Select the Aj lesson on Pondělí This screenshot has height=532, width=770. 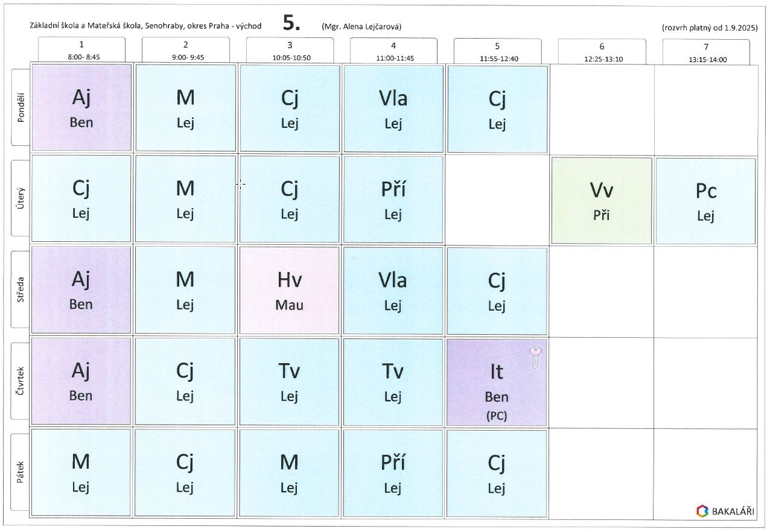click(x=81, y=108)
